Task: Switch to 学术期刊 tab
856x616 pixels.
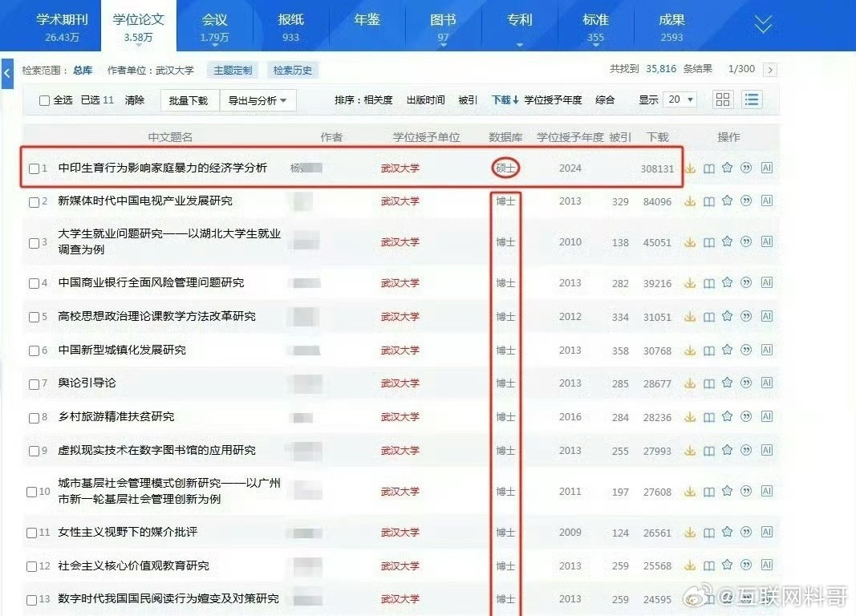Action: [62, 26]
